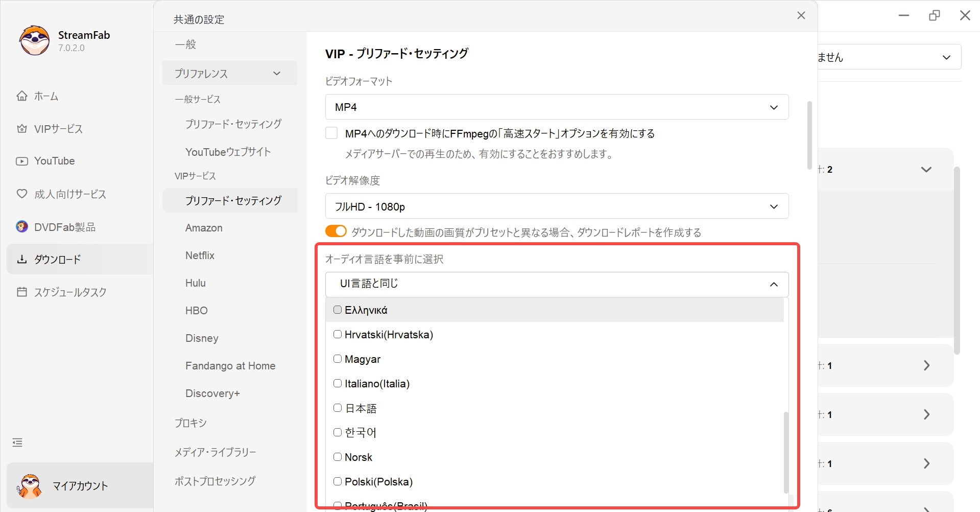This screenshot has width=980, height=512.
Task: Click the マイアカウント avatar icon
Action: [x=30, y=485]
